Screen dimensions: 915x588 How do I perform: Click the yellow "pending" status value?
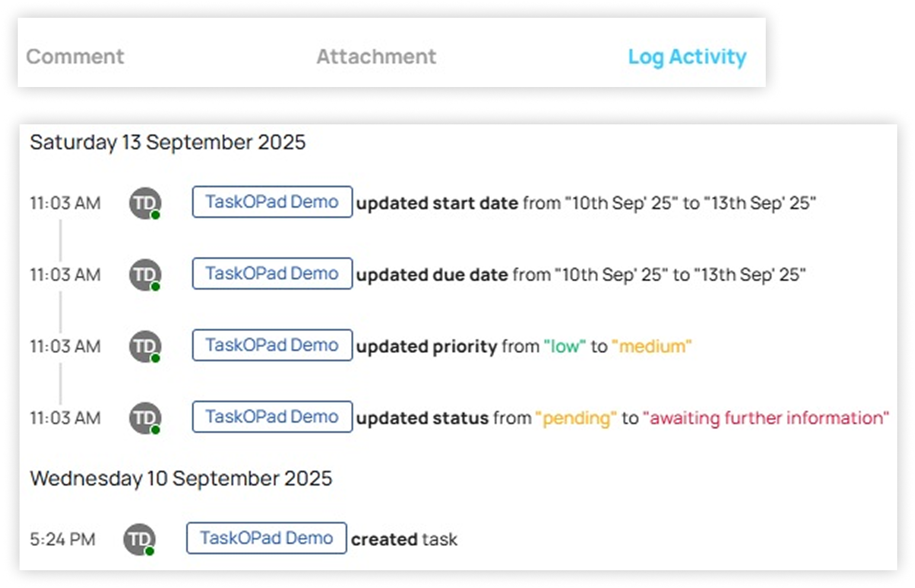(576, 418)
